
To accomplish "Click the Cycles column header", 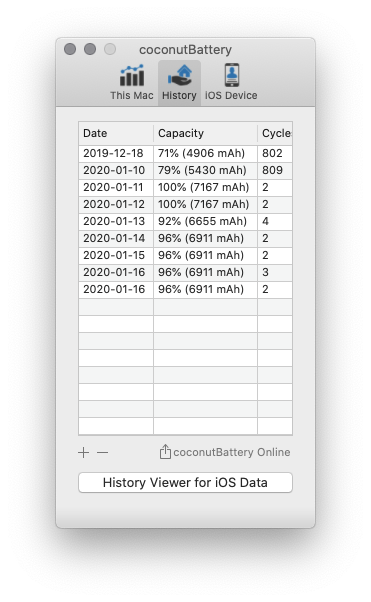I will pyautogui.click(x=275, y=133).
